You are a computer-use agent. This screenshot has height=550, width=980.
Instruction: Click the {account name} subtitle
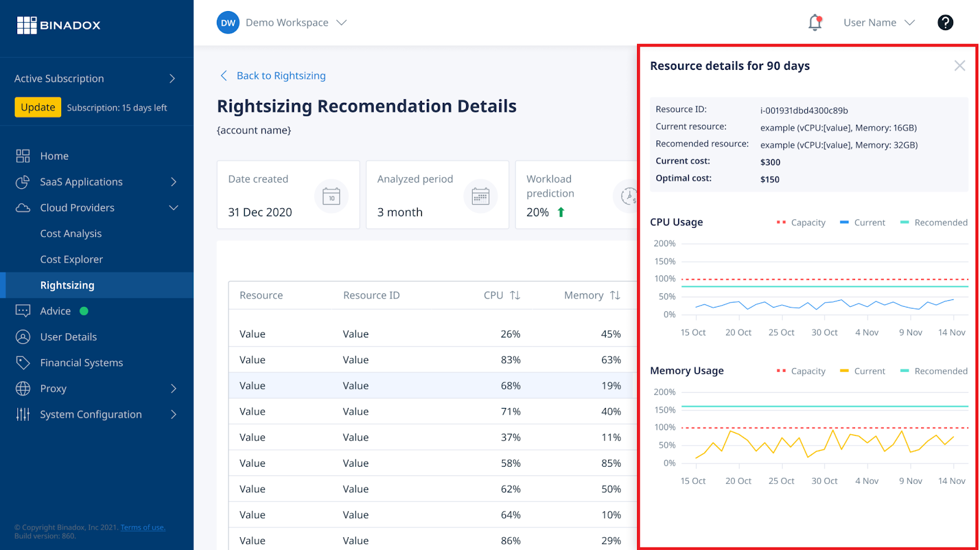click(254, 130)
